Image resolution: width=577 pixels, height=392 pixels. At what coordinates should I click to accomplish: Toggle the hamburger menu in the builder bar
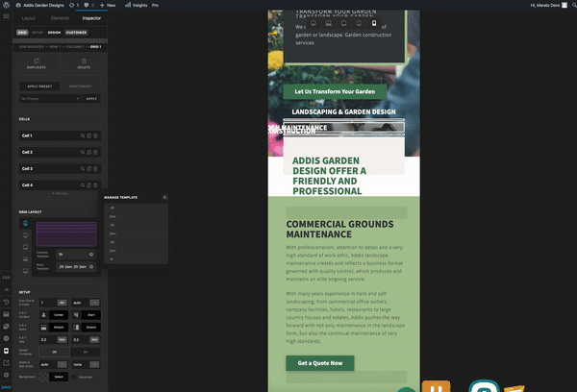coord(7,16)
